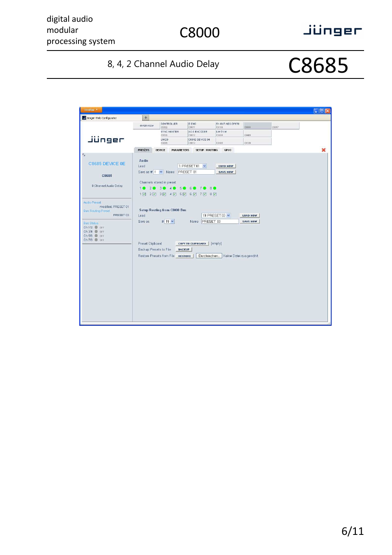Toggle channel 6 stored-in-preset checkbox

click(194, 194)
